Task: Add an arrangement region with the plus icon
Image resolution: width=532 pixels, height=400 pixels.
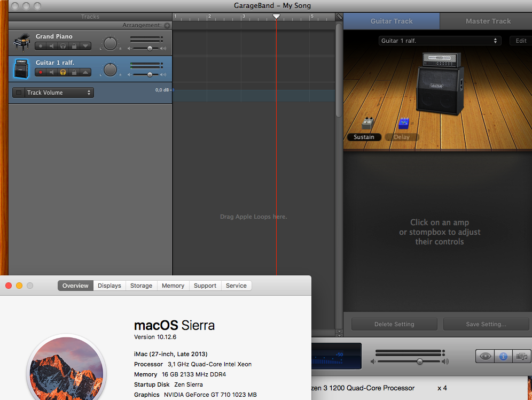Action: click(167, 25)
